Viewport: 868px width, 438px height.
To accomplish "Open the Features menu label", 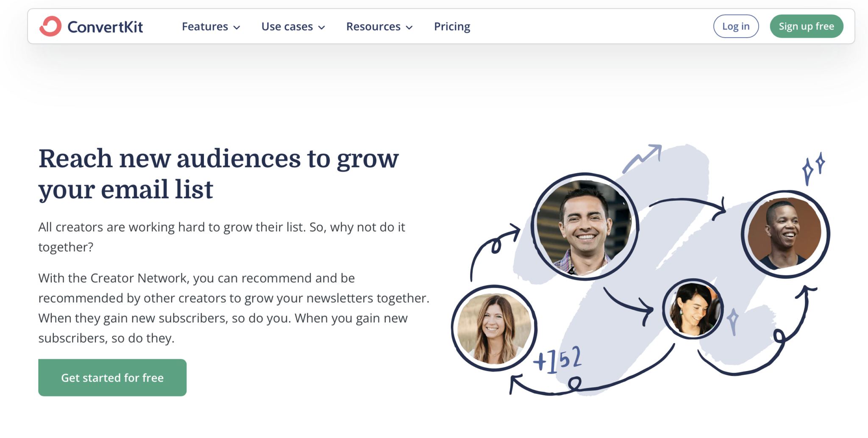I will (205, 27).
